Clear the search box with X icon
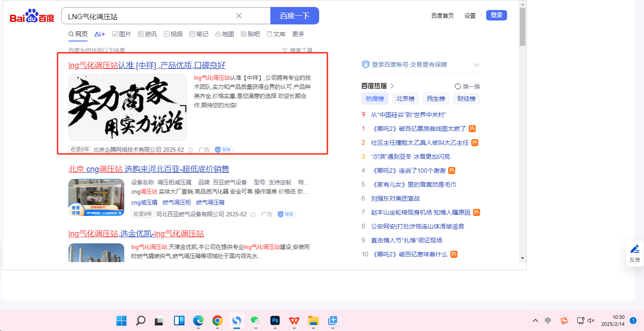The height and width of the screenshot is (331, 644). click(x=239, y=16)
